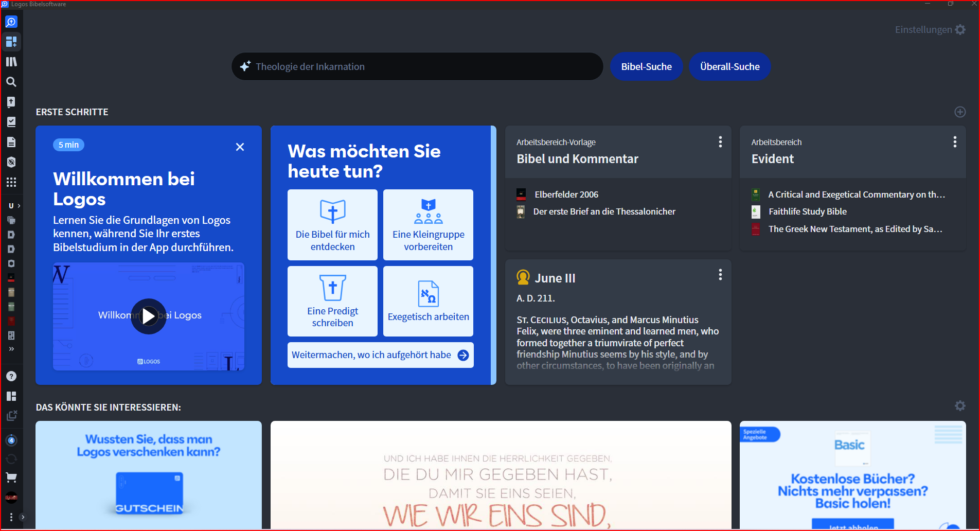
Task: Open options menu for June III card
Action: (x=720, y=275)
